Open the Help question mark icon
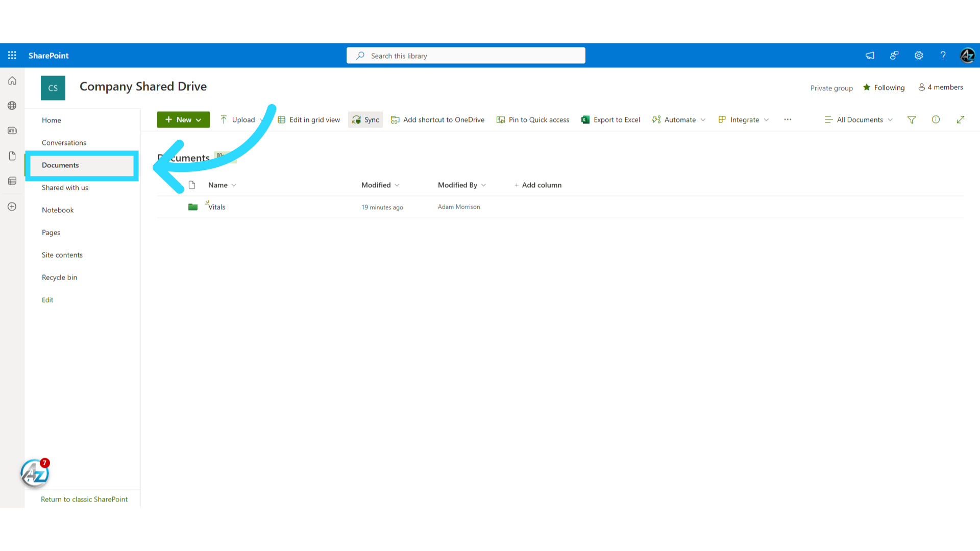This screenshot has height=551, width=980. click(x=943, y=56)
